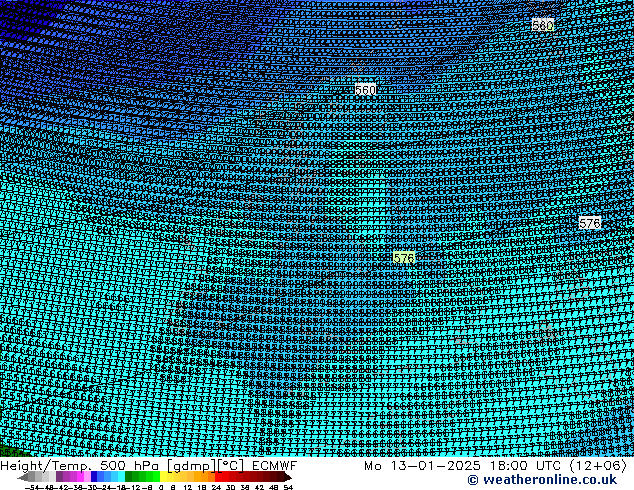Pick the gray swatch on the temperature legend

(x=40, y=477)
